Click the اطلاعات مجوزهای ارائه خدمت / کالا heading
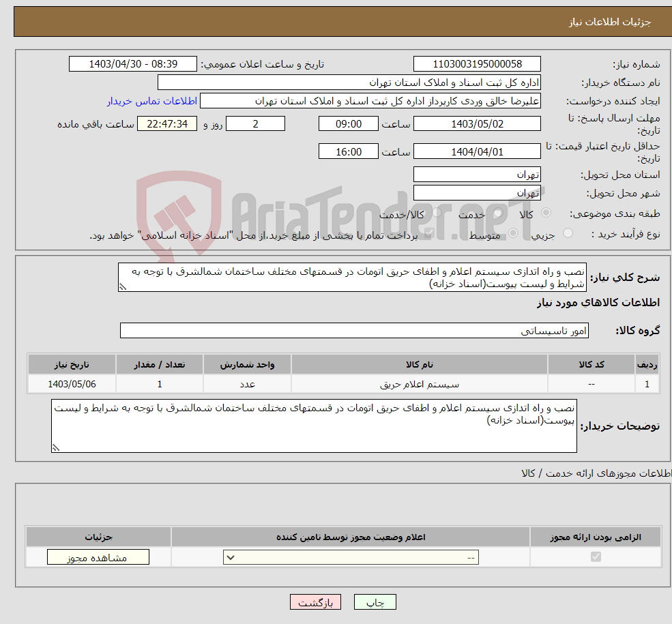 point(596,473)
